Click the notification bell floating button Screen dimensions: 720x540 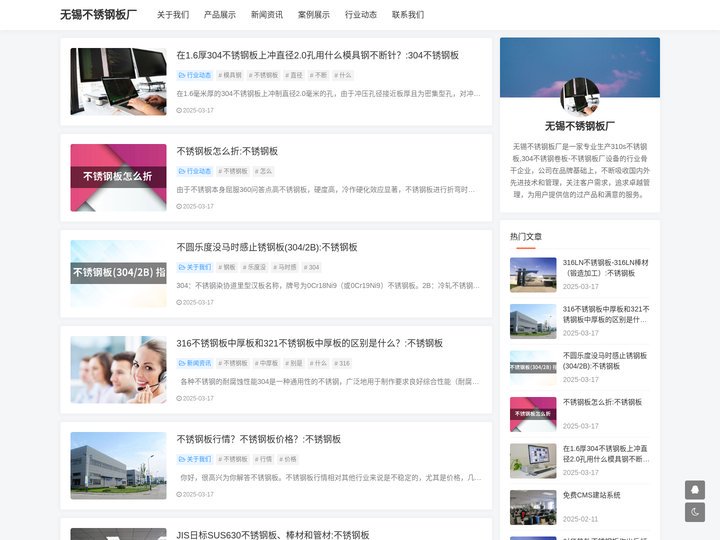tap(695, 490)
